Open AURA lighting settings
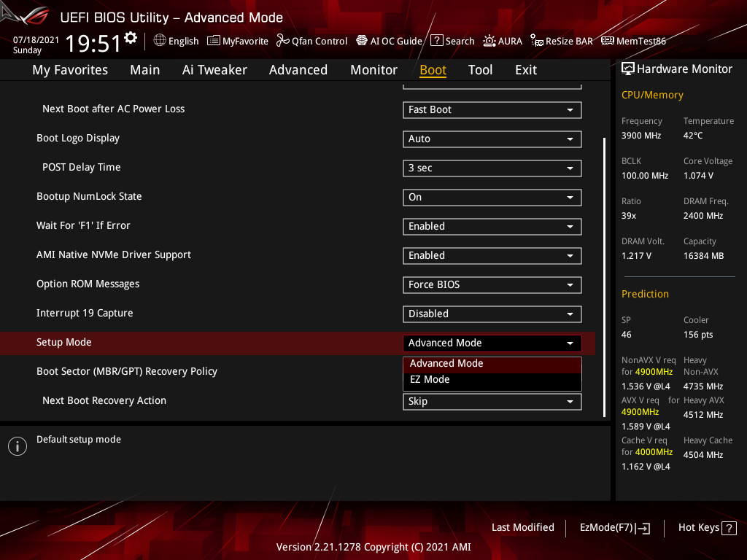The width and height of the screenshot is (747, 560). 503,41
